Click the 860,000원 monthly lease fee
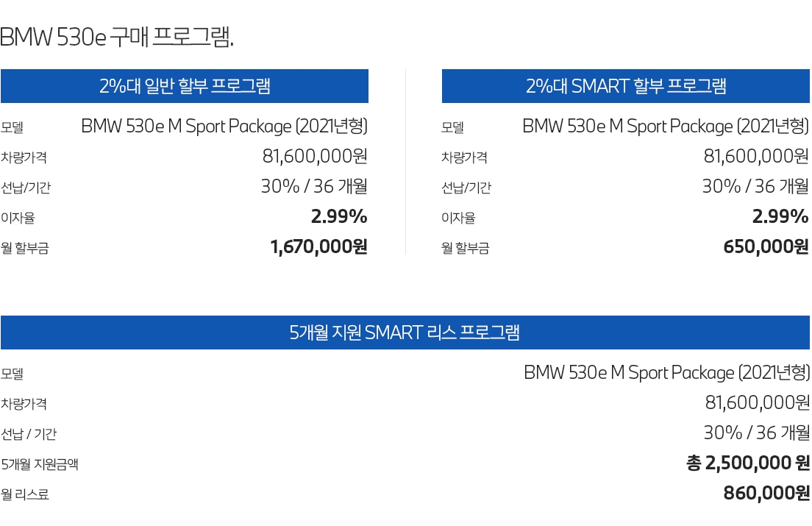This screenshot has width=812, height=526. coord(766,494)
